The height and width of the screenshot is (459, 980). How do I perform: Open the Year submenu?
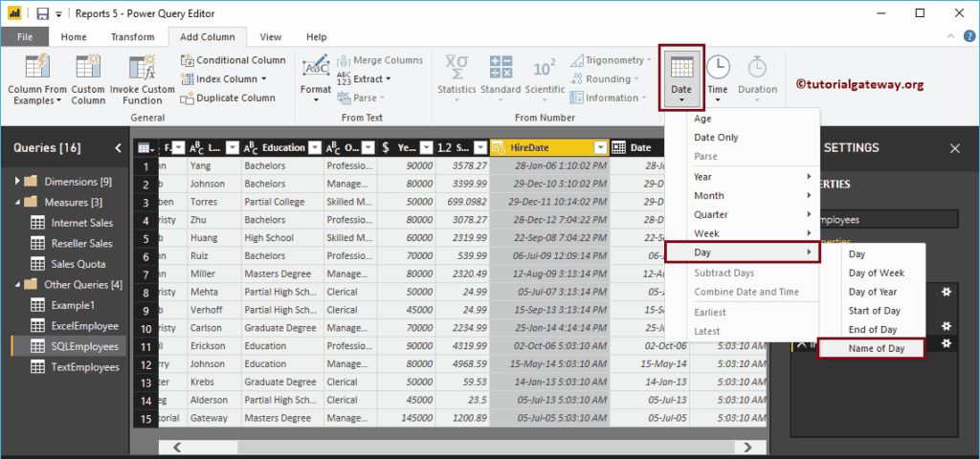[752, 177]
